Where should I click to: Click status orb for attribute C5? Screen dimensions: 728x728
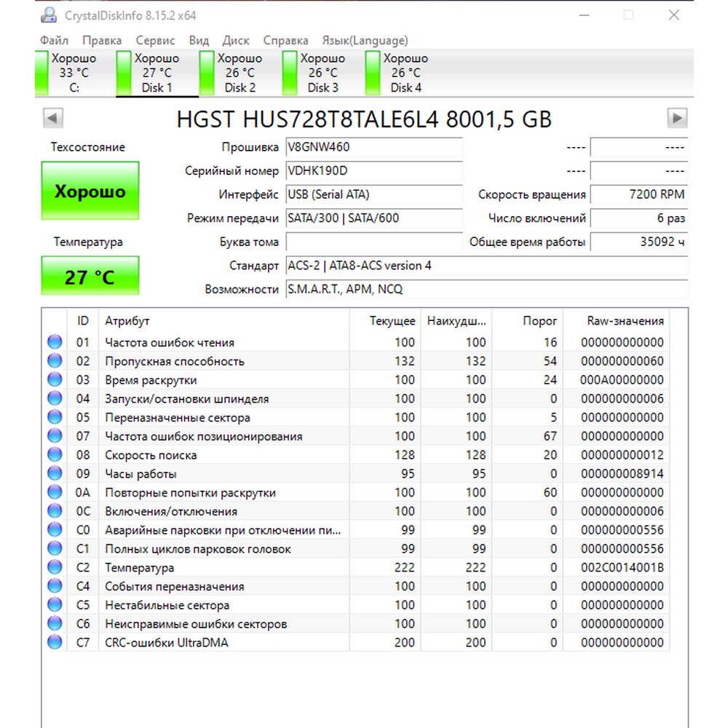55,604
